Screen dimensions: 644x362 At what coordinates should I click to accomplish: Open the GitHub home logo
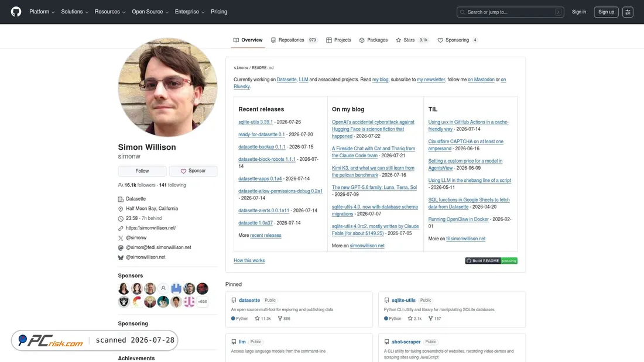point(16,12)
